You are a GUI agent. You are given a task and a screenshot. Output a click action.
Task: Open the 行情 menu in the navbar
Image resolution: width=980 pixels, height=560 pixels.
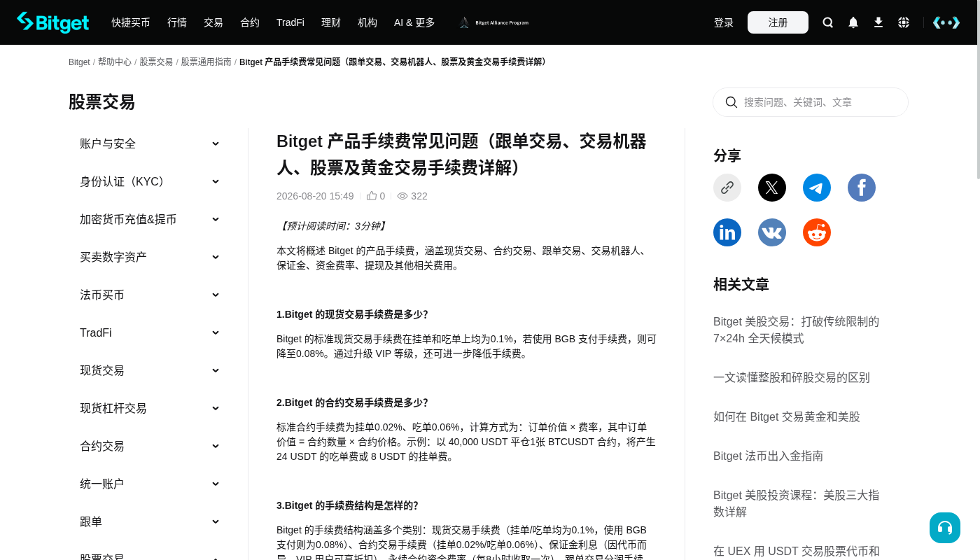177,22
